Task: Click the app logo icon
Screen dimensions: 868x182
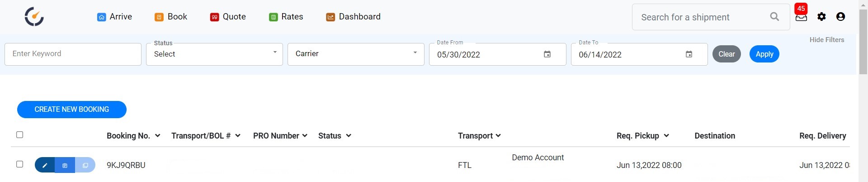Action: click(34, 17)
